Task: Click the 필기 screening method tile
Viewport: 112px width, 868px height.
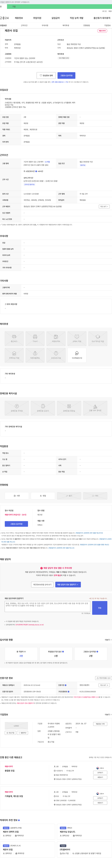Action: pyautogui.click(x=69, y=496)
